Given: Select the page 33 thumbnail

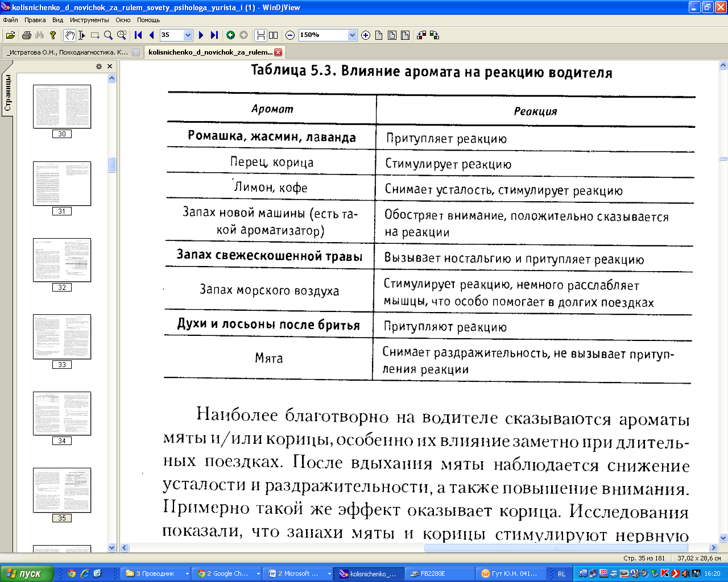Looking at the screenshot, I should tap(62, 337).
